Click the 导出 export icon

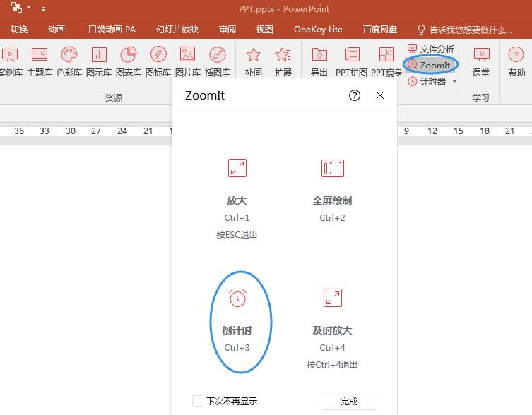click(x=319, y=61)
